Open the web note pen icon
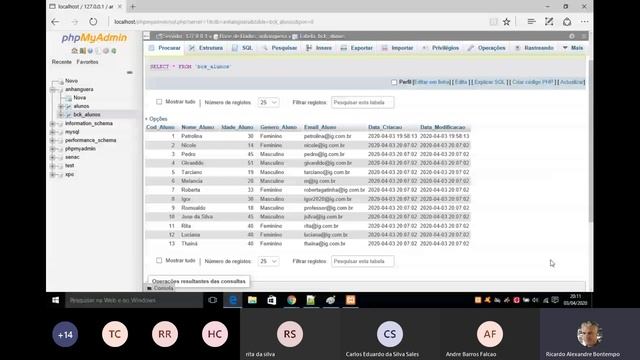 [549, 22]
